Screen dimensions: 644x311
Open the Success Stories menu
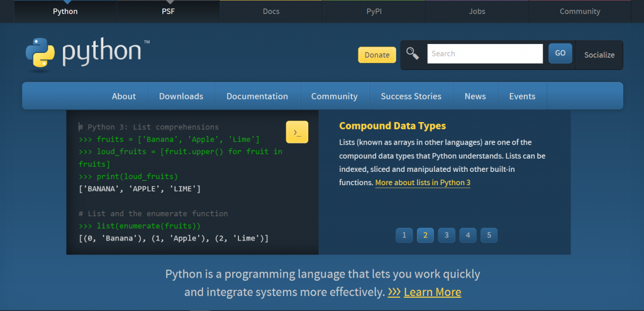tap(411, 96)
